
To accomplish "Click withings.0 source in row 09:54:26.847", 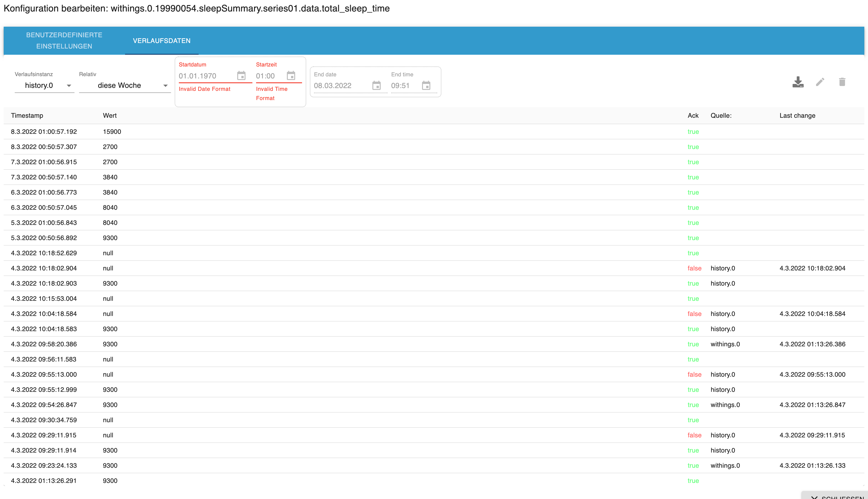I will [x=725, y=405].
